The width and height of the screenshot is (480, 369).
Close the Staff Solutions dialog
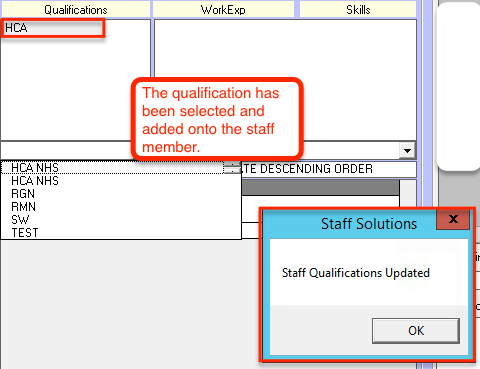point(453,219)
